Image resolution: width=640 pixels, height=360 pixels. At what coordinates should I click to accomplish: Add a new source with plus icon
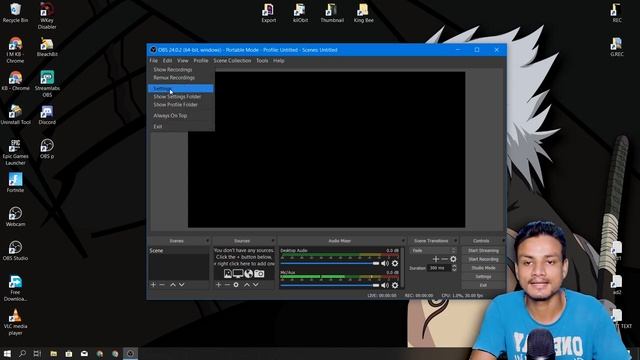click(x=218, y=284)
